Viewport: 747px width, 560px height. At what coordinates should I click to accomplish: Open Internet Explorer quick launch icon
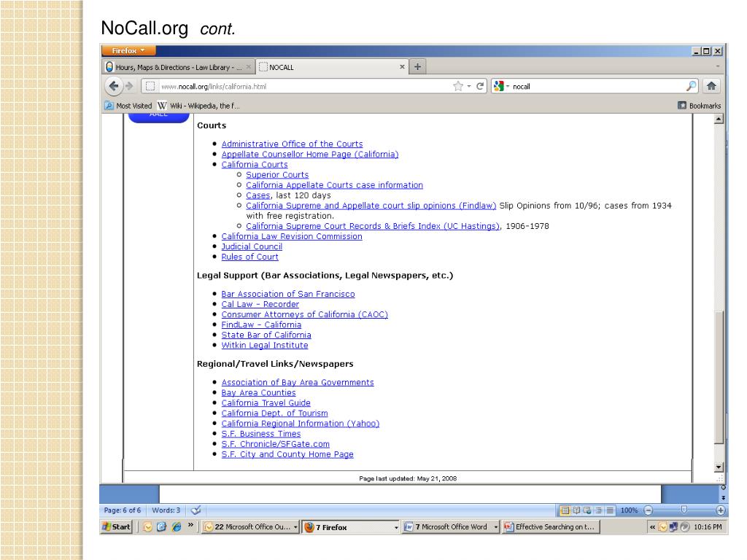177,526
